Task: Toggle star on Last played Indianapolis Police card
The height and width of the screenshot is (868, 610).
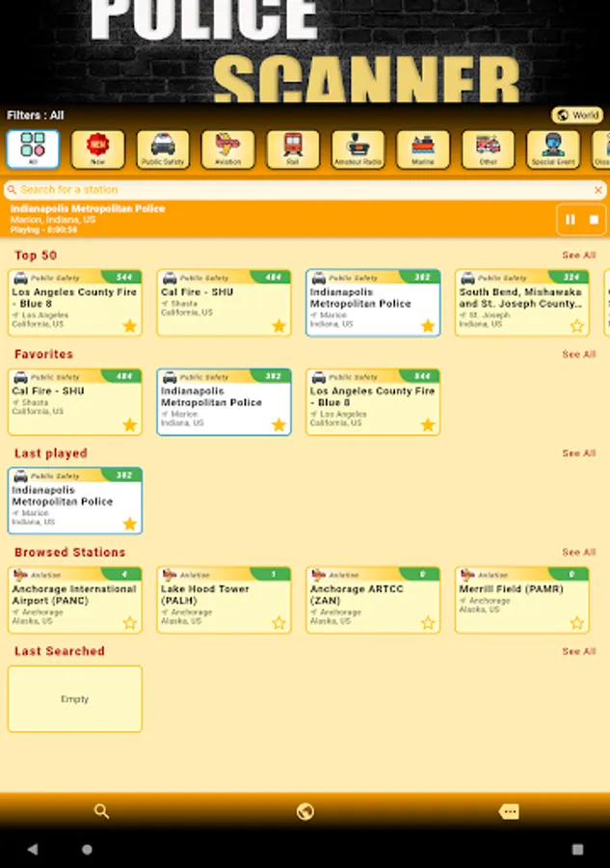Action: 130,525
